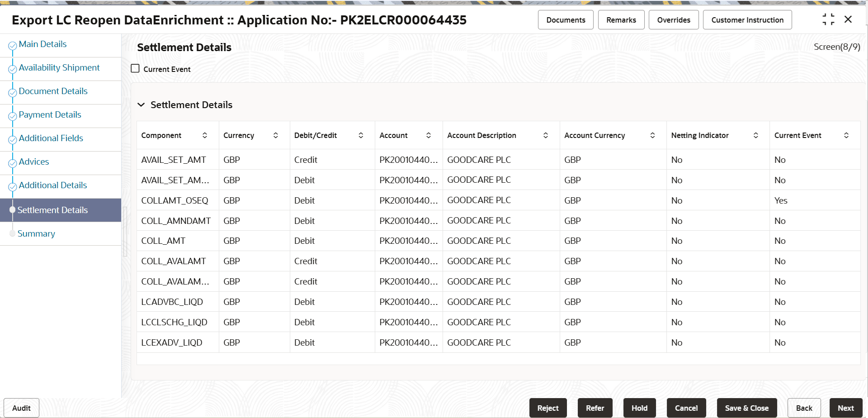Click the fullscreen expand icon
868x418 pixels.
click(829, 19)
